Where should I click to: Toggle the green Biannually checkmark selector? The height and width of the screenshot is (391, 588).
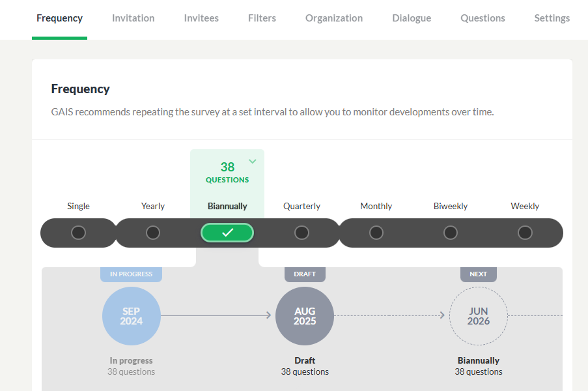point(227,233)
